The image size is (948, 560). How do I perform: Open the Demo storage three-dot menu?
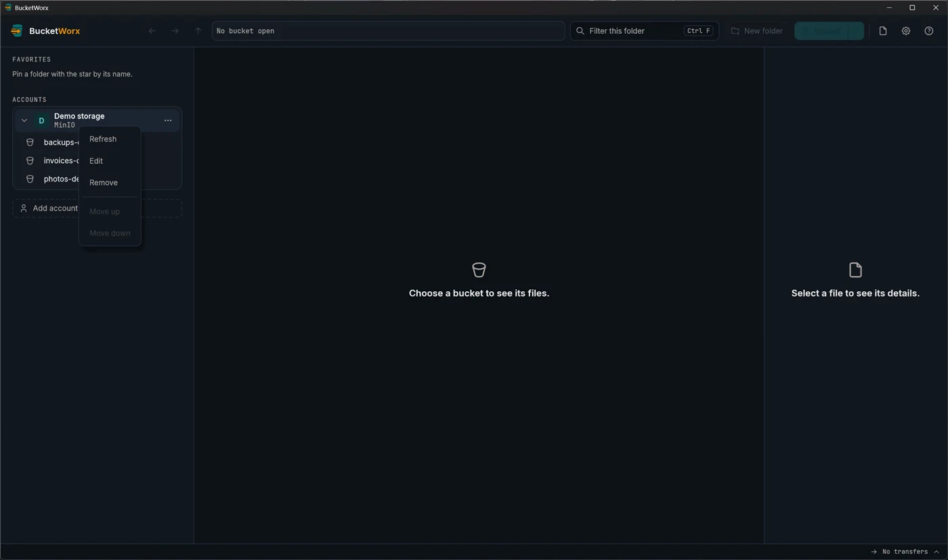pyautogui.click(x=168, y=121)
